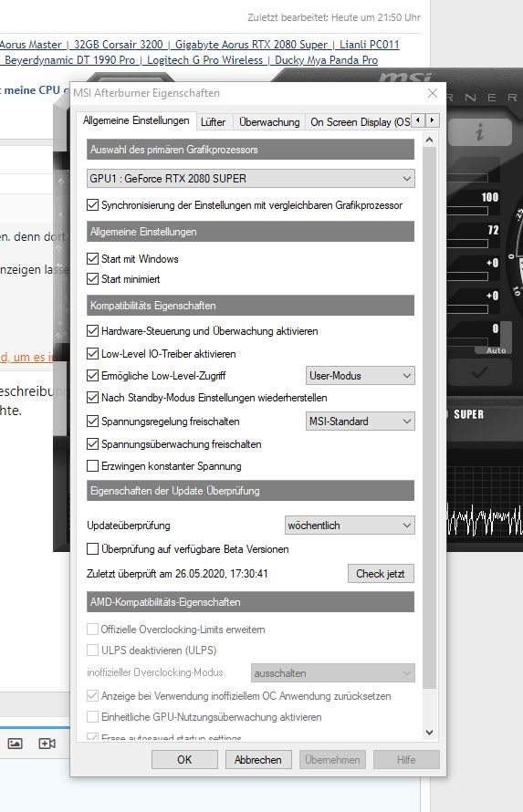Click Afterburner slider showing value 72
Viewport: 523px width, 812px height.
pyautogui.click(x=468, y=244)
